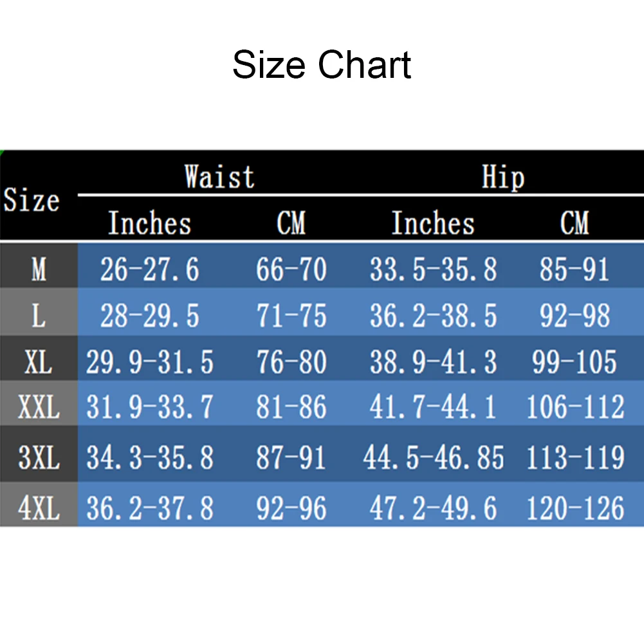This screenshot has height=644, width=644.
Task: Click the 92-96 waist CM cell
Action: point(291,508)
